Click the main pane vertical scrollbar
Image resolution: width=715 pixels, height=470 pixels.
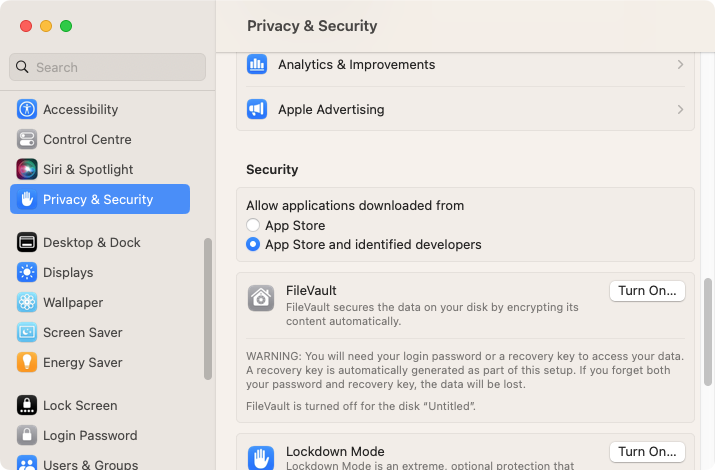708,332
